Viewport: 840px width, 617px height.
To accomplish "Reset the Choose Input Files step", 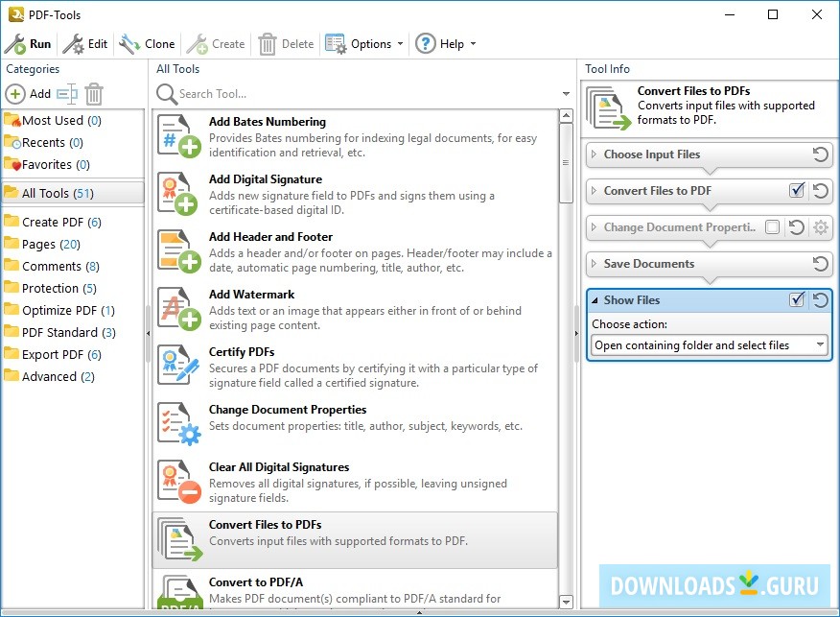I will pos(820,154).
